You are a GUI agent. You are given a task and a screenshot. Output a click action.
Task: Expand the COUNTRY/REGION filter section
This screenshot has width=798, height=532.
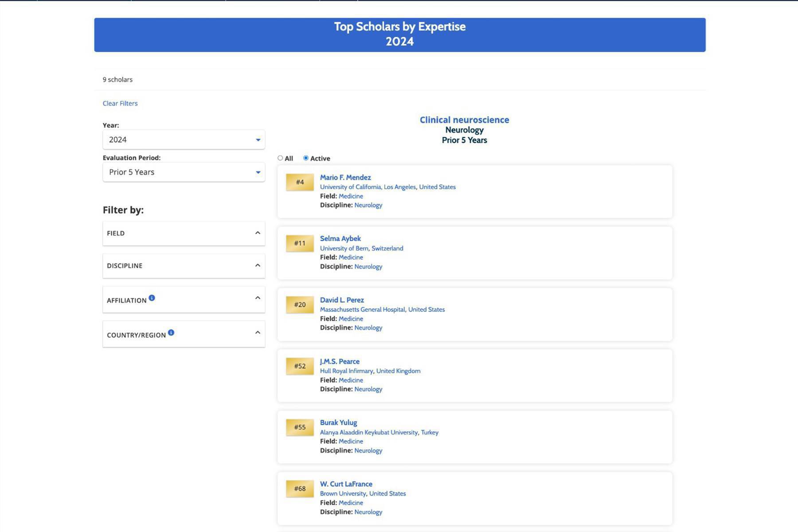point(184,334)
